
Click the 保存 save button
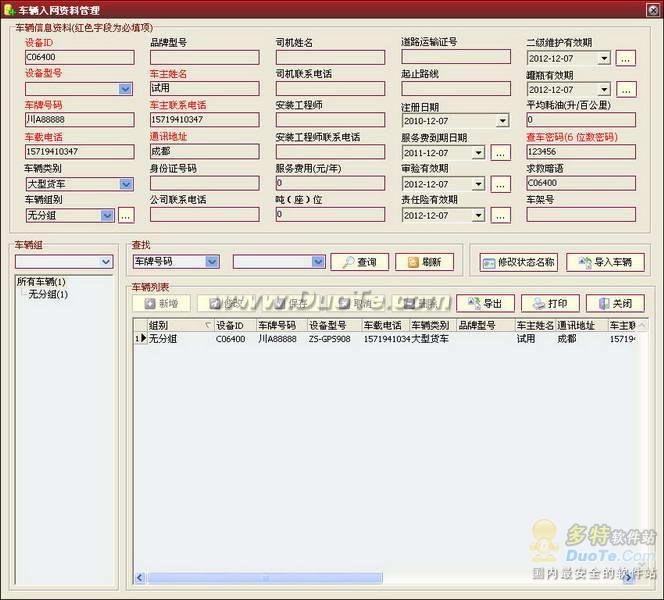tap(291, 303)
